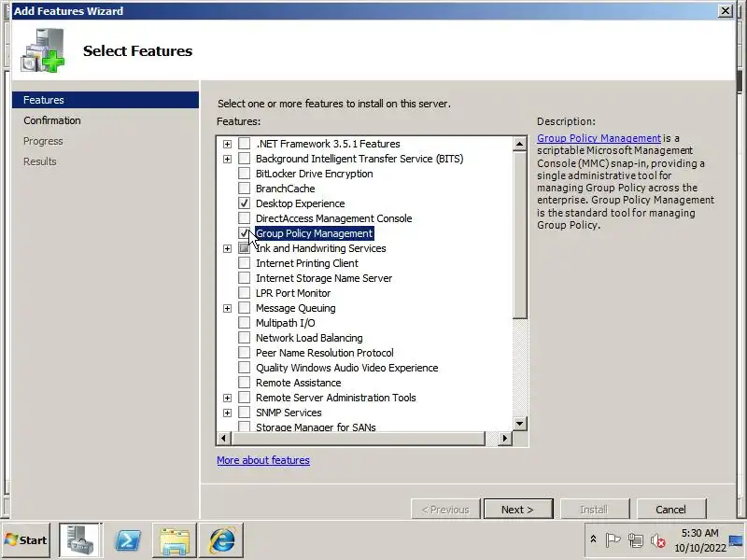This screenshot has width=747, height=560.
Task: Open the Start menu
Action: coord(26,540)
